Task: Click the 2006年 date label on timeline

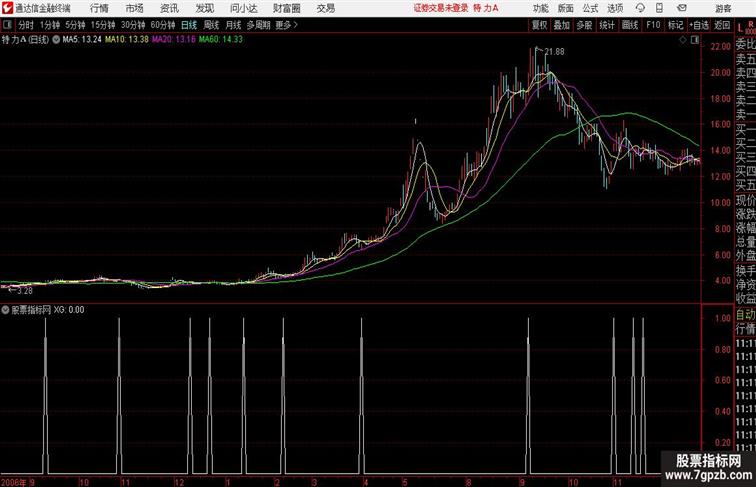Action: 14,482
